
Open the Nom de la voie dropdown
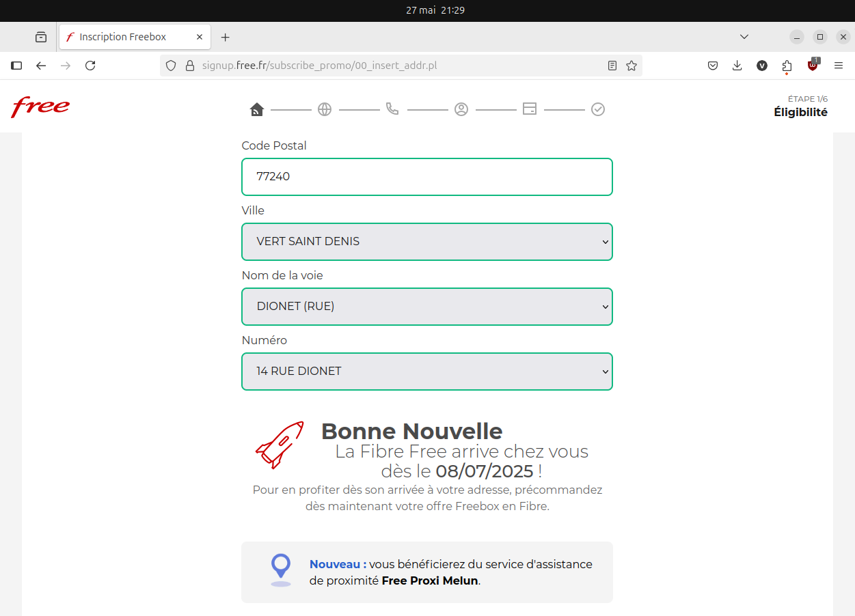coord(427,307)
